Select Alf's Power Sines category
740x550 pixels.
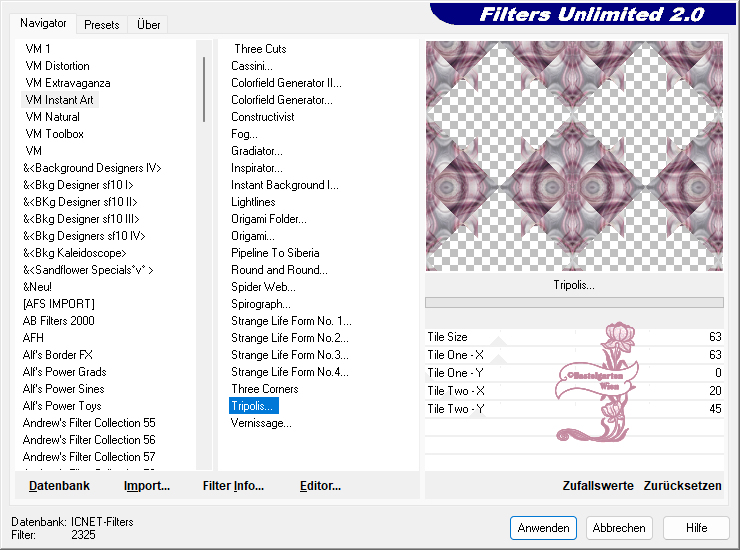point(63,389)
